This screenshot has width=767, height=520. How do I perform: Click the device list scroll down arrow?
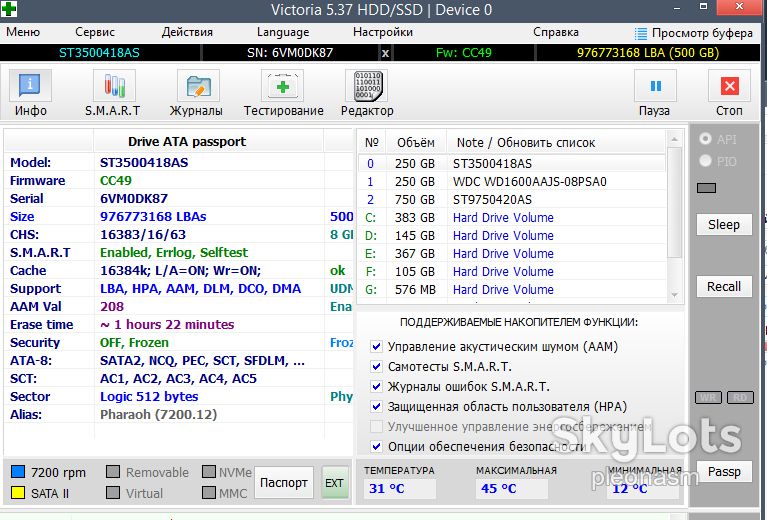point(675,295)
